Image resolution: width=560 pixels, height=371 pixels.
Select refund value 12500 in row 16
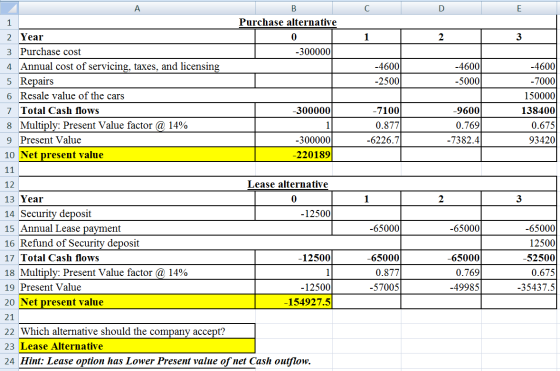point(519,243)
